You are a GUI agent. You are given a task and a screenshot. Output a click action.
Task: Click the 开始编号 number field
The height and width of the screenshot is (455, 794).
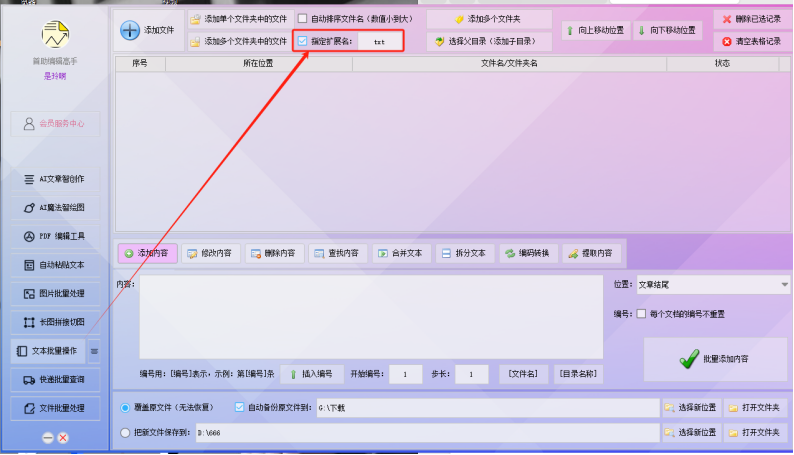pos(406,375)
